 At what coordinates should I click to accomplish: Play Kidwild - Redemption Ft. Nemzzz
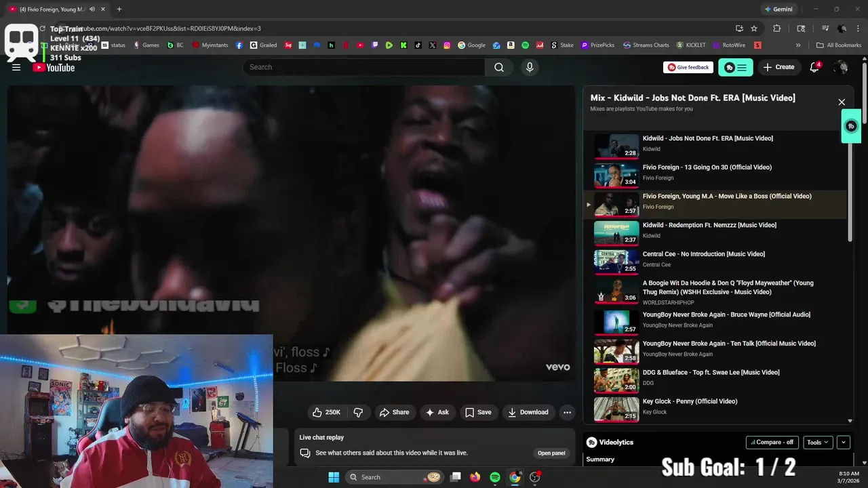click(616, 232)
